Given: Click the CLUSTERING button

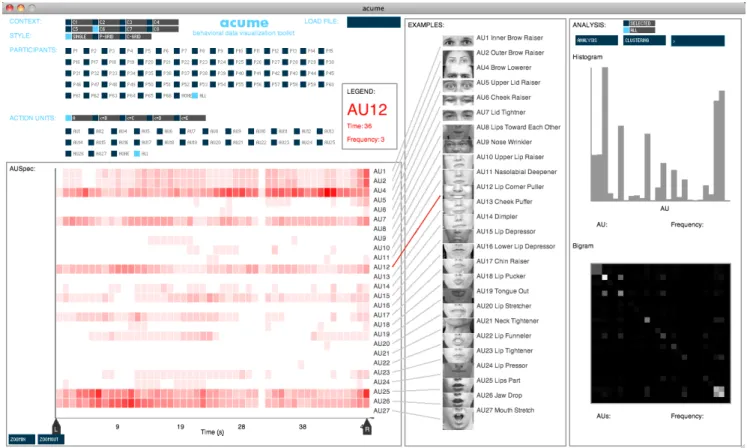Looking at the screenshot, I should click(645, 41).
